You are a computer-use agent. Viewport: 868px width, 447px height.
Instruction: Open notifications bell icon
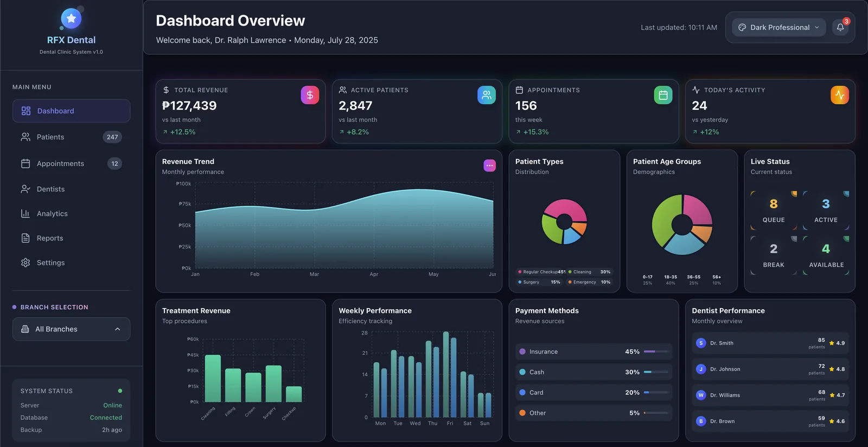coord(840,28)
